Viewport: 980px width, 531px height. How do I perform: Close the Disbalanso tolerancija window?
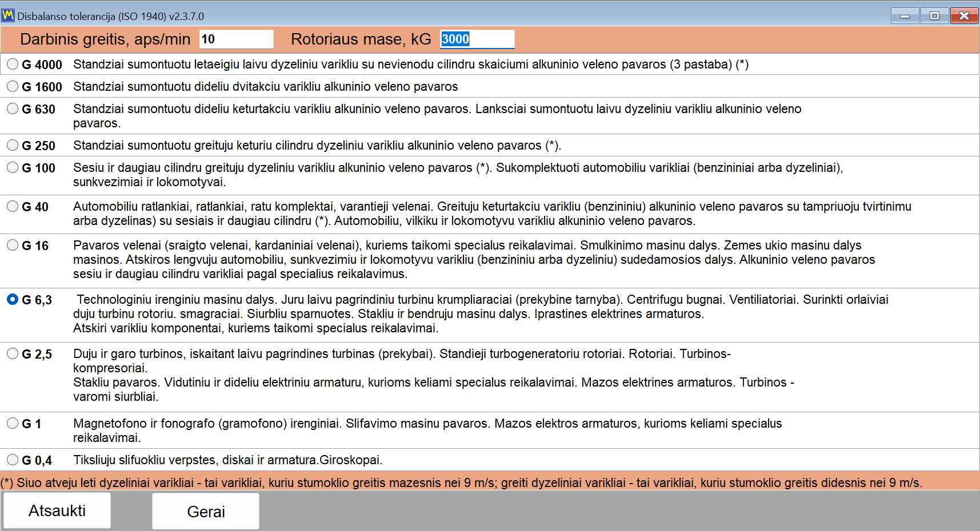pos(964,16)
